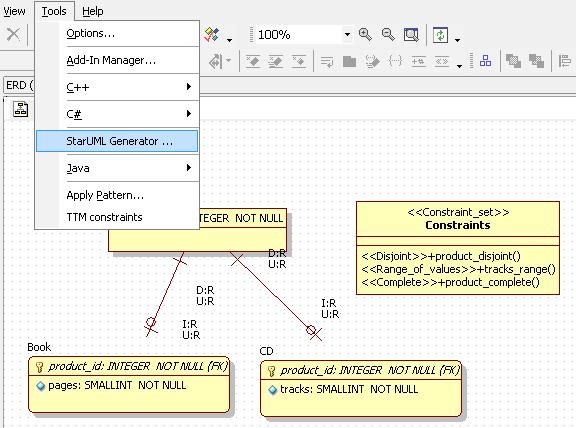Click tracks: SMALLINT NOT NULL column
This screenshot has height=428, width=576.
349,389
